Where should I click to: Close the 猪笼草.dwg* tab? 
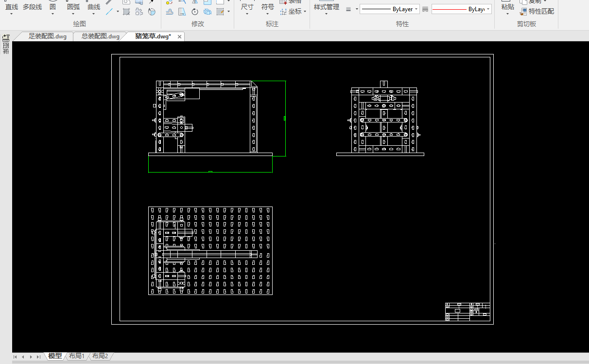tap(179, 37)
